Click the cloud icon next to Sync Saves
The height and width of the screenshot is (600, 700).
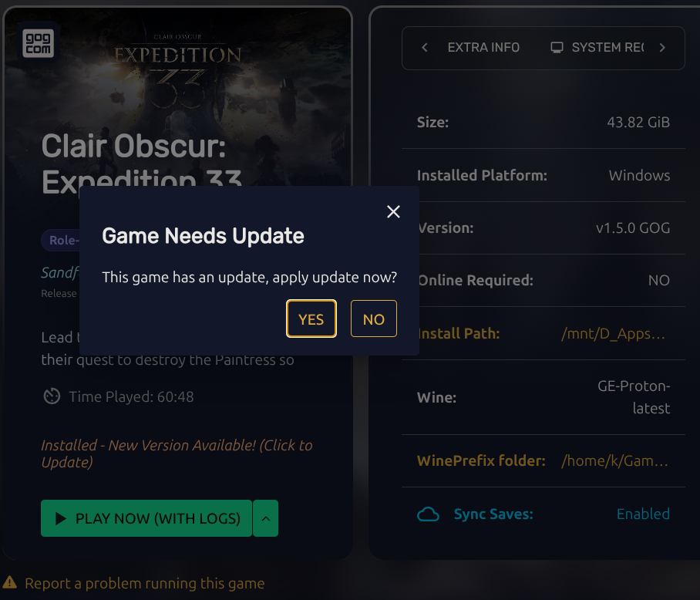pos(428,514)
